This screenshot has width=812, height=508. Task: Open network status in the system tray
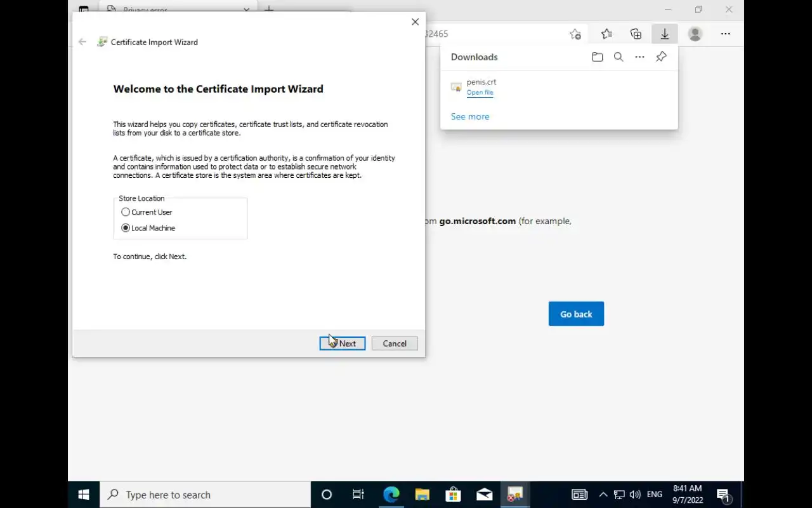619,495
